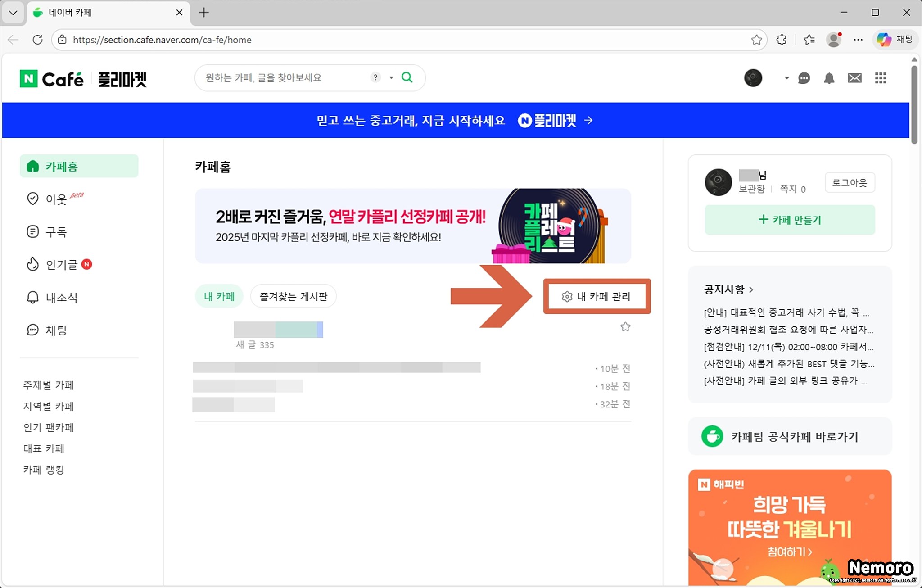Expand the 공지사항 chevron link
Image resolution: width=922 pixels, height=588 pixels.
(751, 289)
